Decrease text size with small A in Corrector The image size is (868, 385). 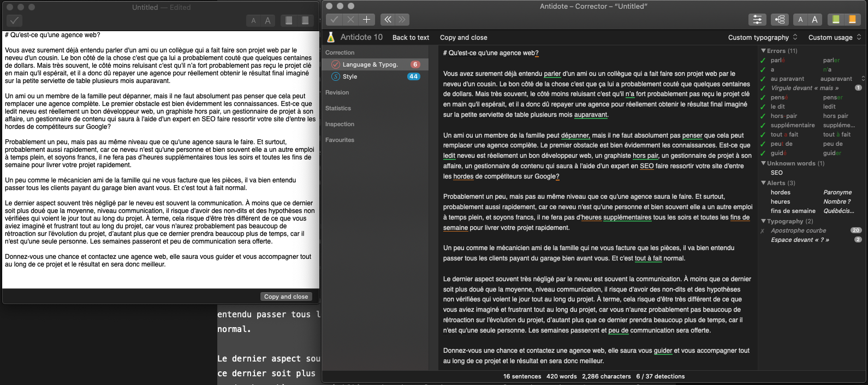pos(800,20)
